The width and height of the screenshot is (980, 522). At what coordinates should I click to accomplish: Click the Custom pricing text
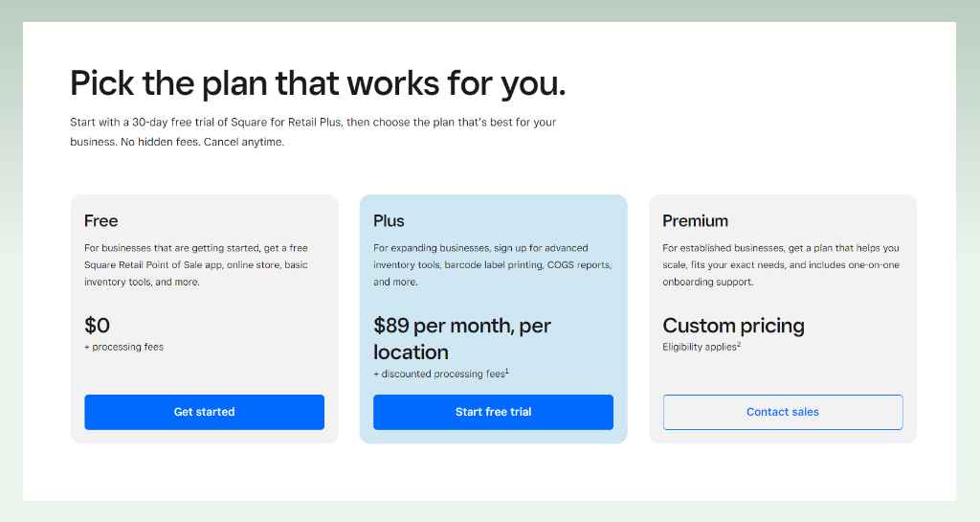[x=733, y=326]
